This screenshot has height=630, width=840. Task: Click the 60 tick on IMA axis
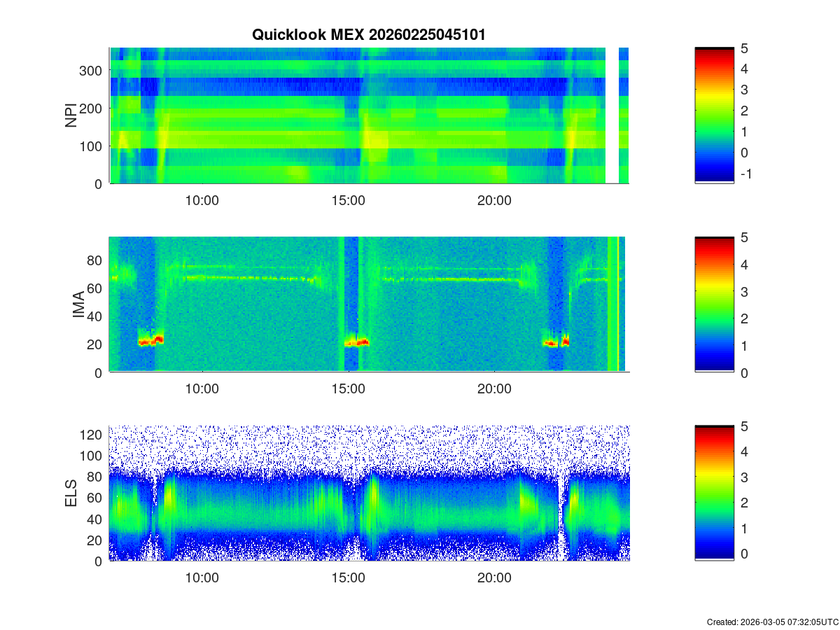click(x=95, y=288)
